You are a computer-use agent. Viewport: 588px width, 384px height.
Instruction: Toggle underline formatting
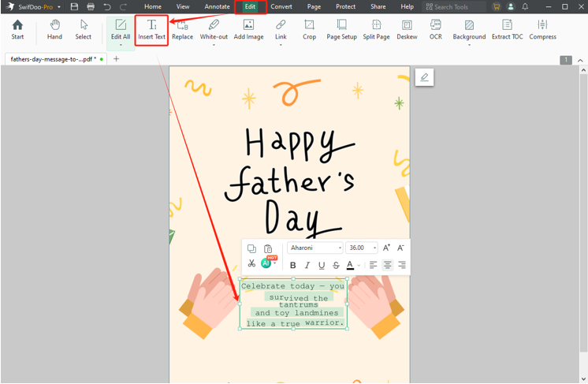322,265
